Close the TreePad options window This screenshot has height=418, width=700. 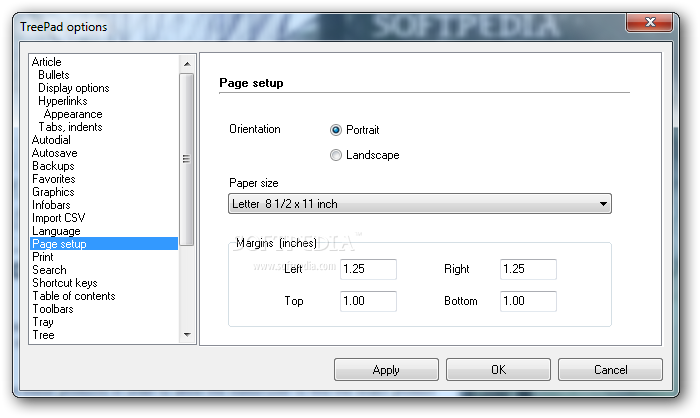(x=650, y=22)
